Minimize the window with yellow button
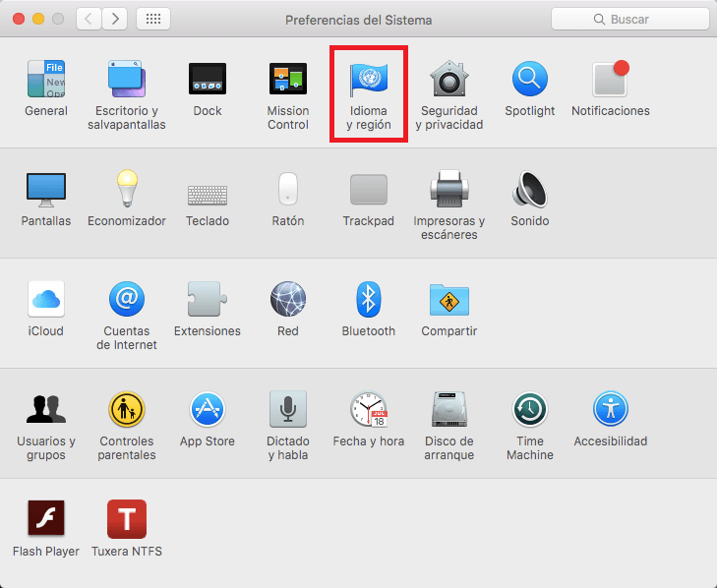This screenshot has height=588, width=717. click(38, 19)
